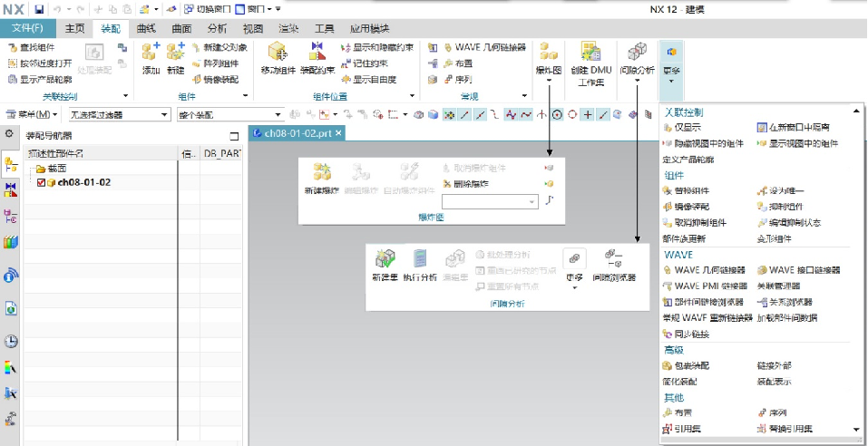
Task: Click 按邻近度打开 open by proximity
Action: pyautogui.click(x=41, y=63)
